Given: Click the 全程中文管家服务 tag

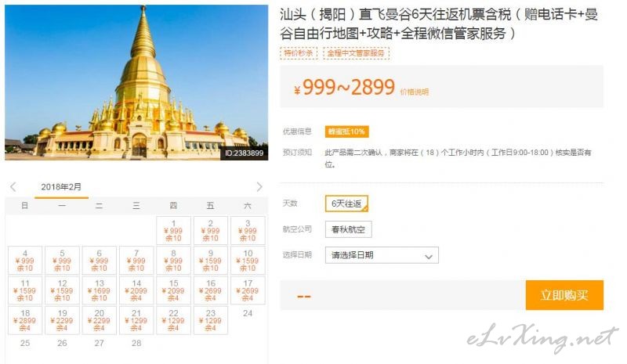Looking at the screenshot, I should tap(356, 53).
